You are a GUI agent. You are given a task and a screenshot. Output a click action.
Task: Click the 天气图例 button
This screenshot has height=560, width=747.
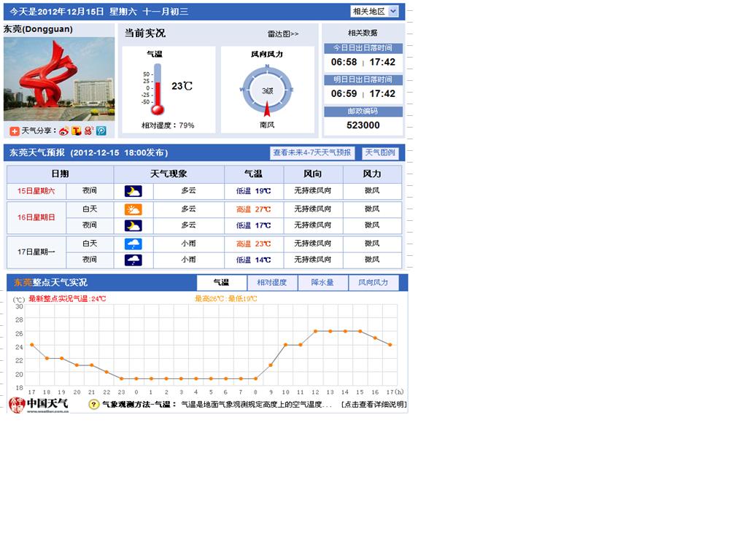click(380, 153)
